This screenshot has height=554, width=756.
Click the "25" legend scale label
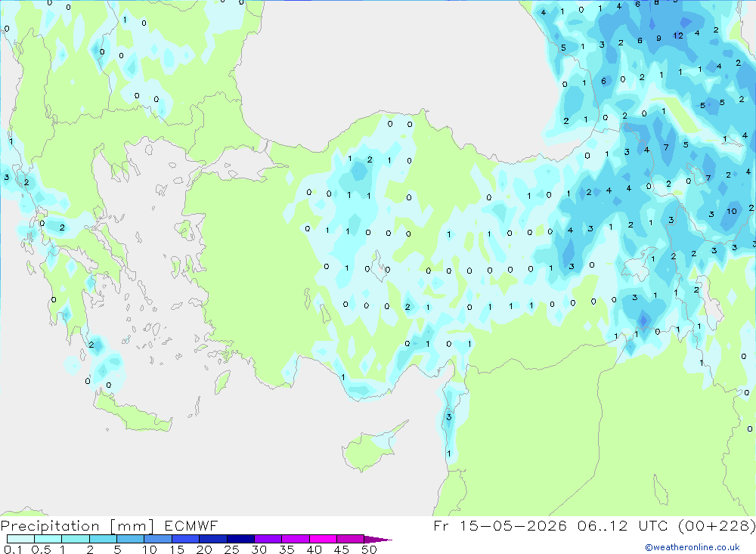[x=232, y=549]
